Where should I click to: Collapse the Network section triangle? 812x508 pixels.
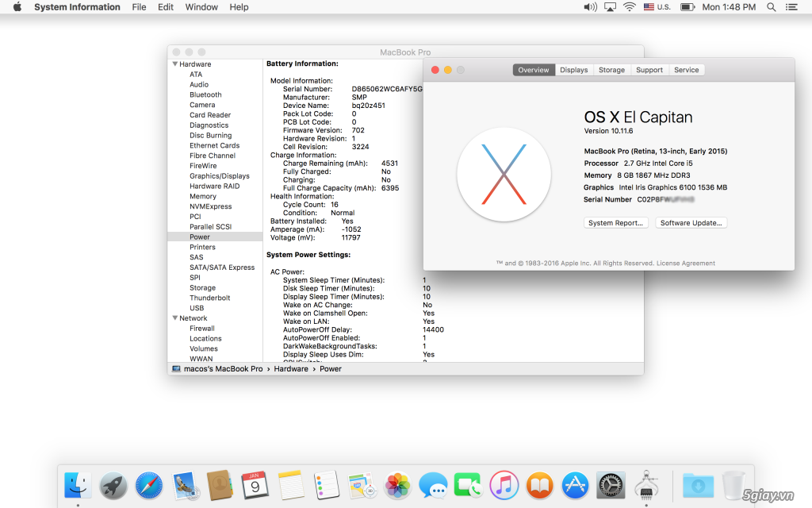(175, 317)
